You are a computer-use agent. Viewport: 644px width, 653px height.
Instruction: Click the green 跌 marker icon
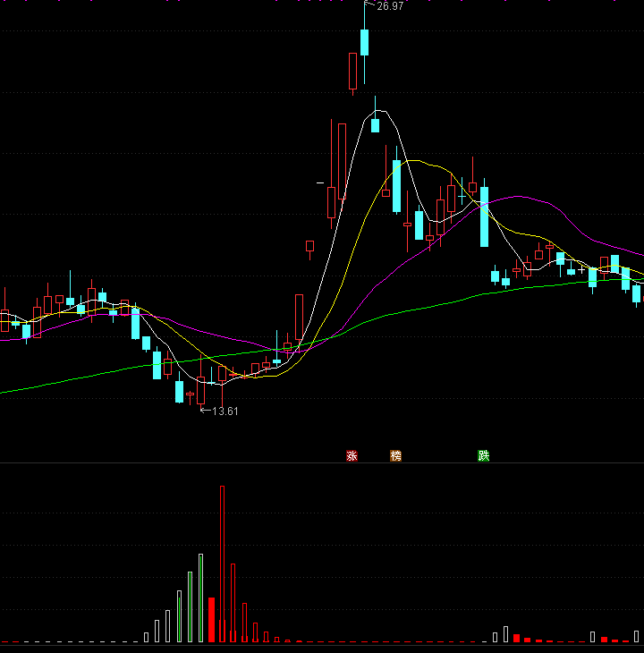pyautogui.click(x=483, y=455)
